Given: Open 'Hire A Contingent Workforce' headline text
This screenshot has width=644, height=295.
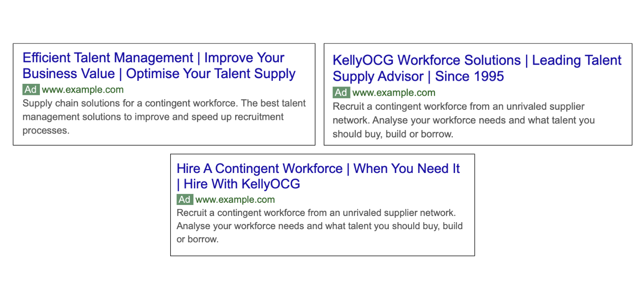Looking at the screenshot, I should coord(260,169).
